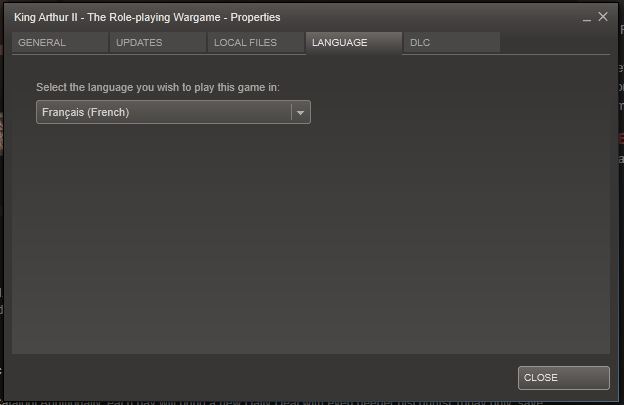This screenshot has width=624, height=405.
Task: Click the CLOSE button
Action: 564,378
